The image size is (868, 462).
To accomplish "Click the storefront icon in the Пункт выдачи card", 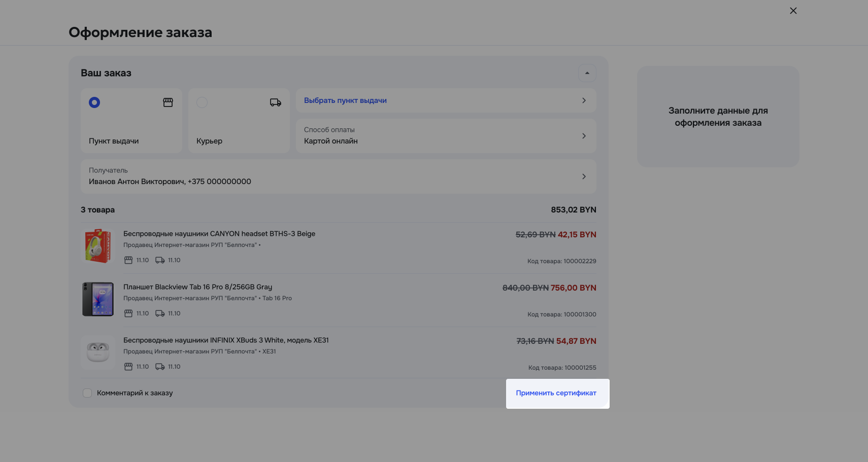I will [168, 102].
